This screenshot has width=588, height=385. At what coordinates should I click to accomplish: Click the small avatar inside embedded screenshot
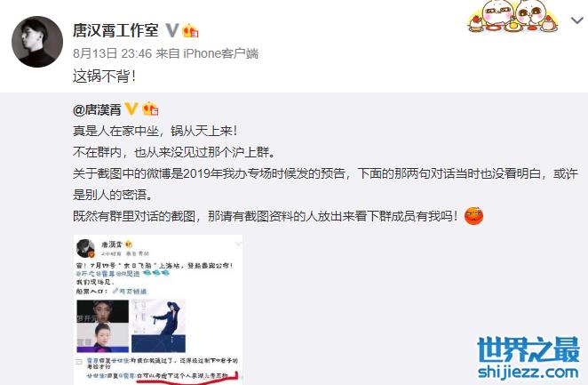(85, 248)
